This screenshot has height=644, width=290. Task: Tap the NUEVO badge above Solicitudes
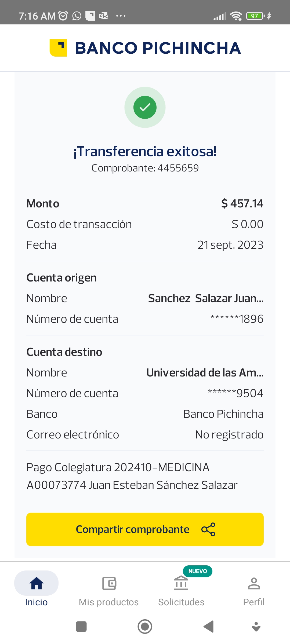[x=198, y=571]
